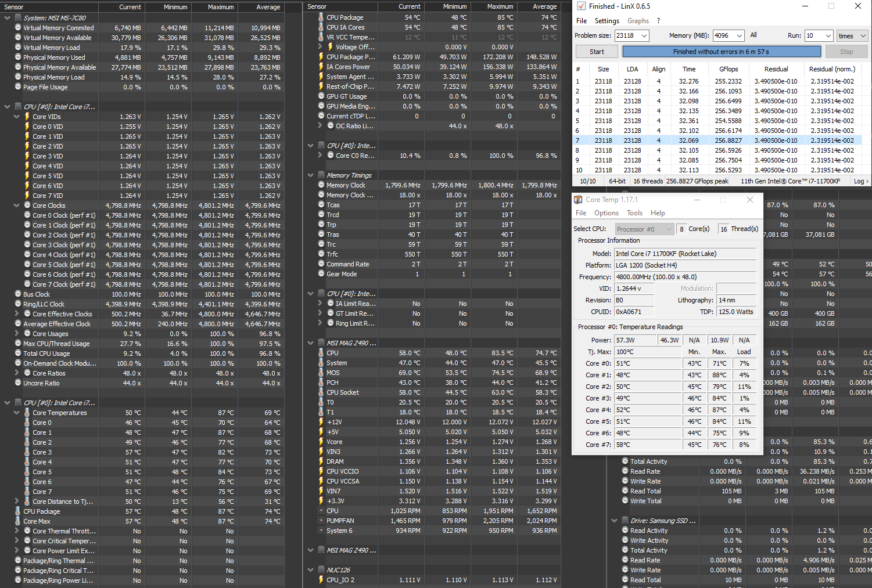Open the Settings menu in LinX
The image size is (872, 588).
[607, 21]
